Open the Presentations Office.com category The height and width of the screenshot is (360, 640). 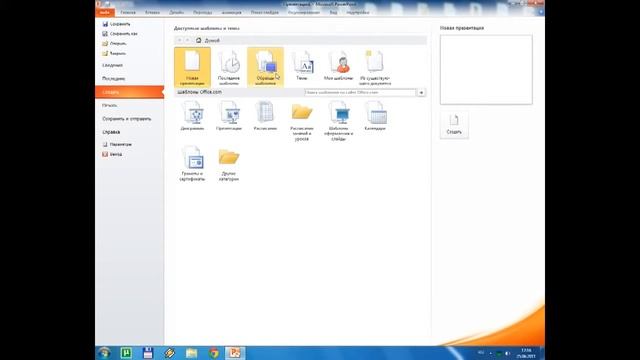[x=229, y=116]
